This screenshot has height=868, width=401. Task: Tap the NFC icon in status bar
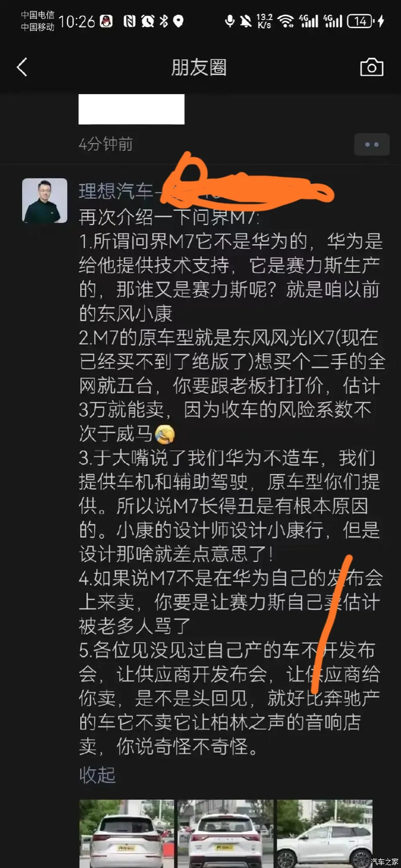pyautogui.click(x=129, y=21)
